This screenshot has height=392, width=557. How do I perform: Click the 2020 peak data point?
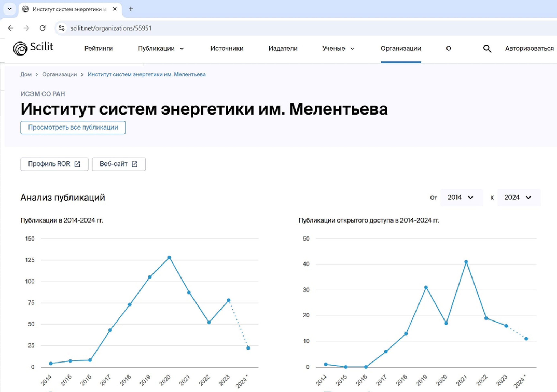[169, 258]
